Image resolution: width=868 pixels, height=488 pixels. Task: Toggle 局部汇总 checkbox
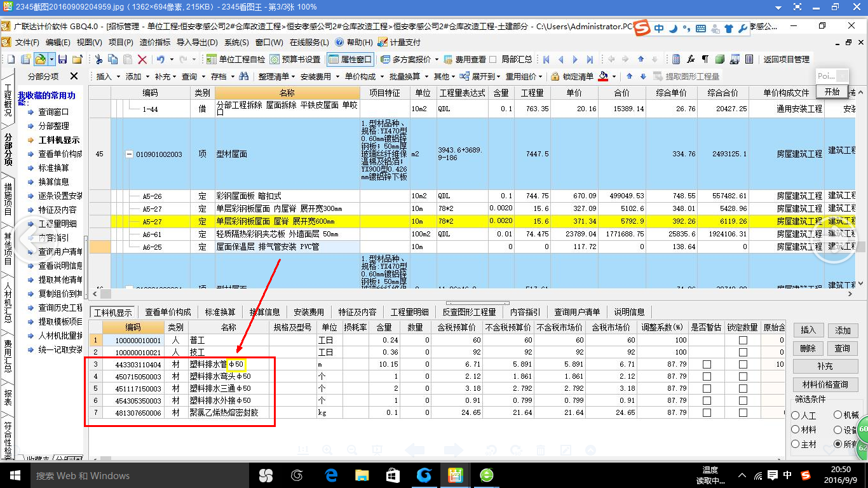click(x=492, y=59)
